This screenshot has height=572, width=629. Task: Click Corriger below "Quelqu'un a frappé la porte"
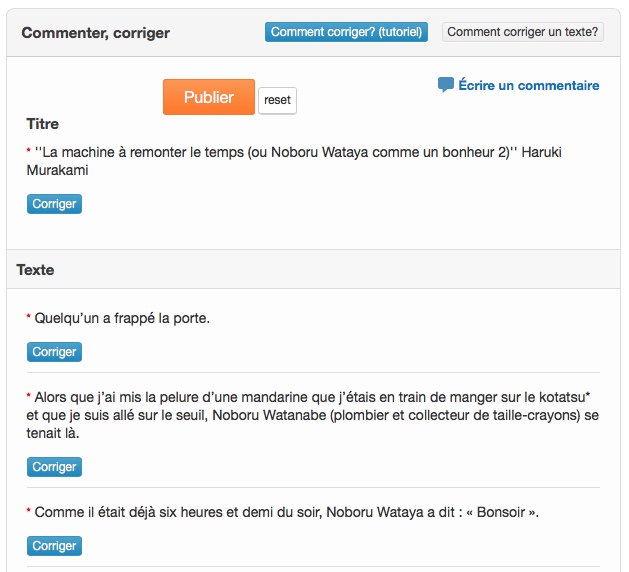[54, 352]
